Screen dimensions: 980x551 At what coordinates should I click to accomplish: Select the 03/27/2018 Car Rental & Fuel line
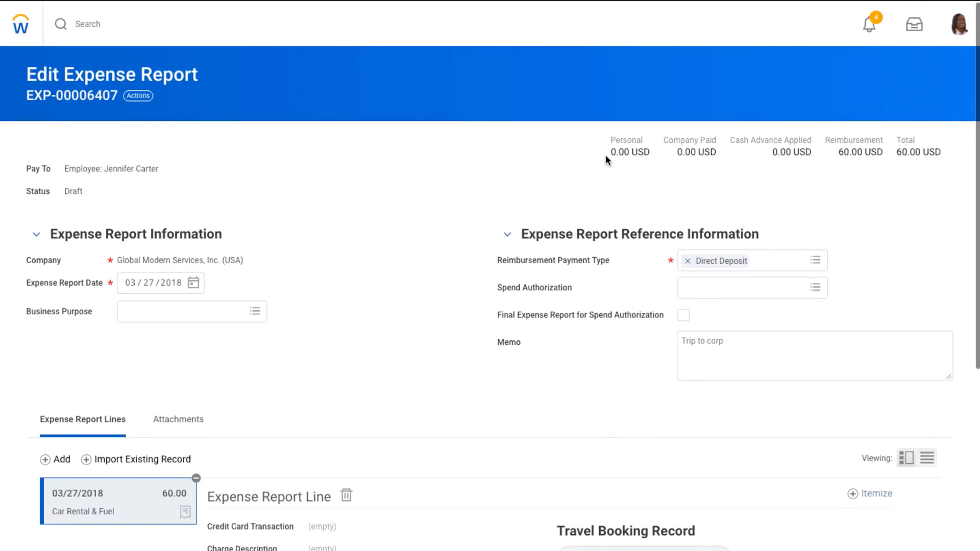(118, 501)
